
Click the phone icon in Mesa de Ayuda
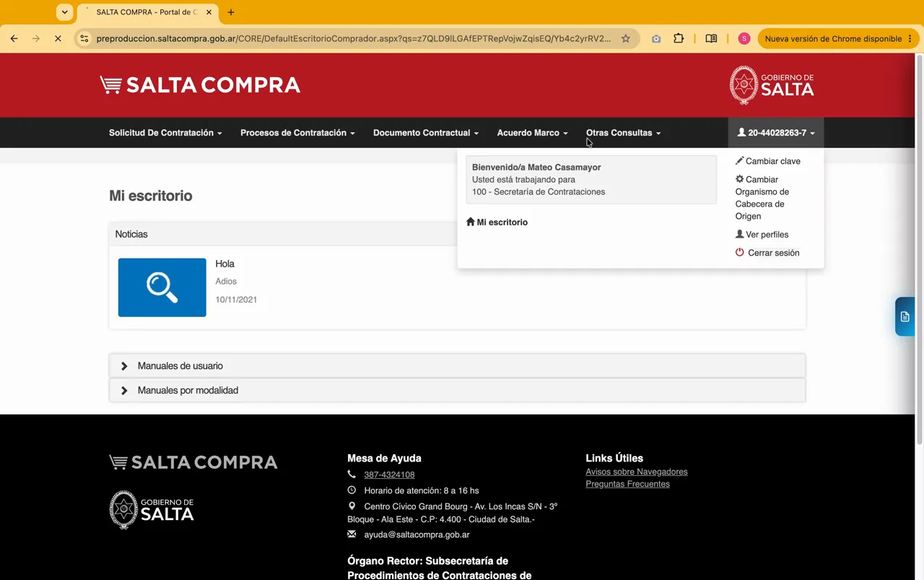click(x=352, y=475)
